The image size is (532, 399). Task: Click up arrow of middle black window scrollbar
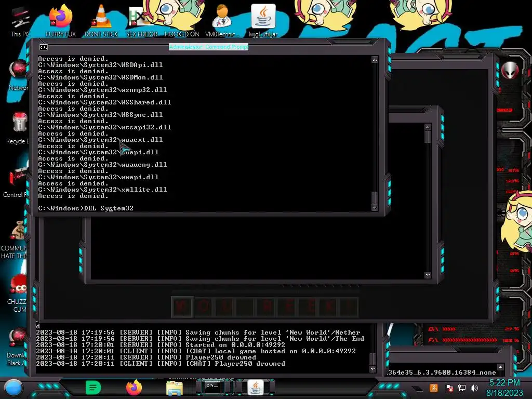(x=428, y=127)
